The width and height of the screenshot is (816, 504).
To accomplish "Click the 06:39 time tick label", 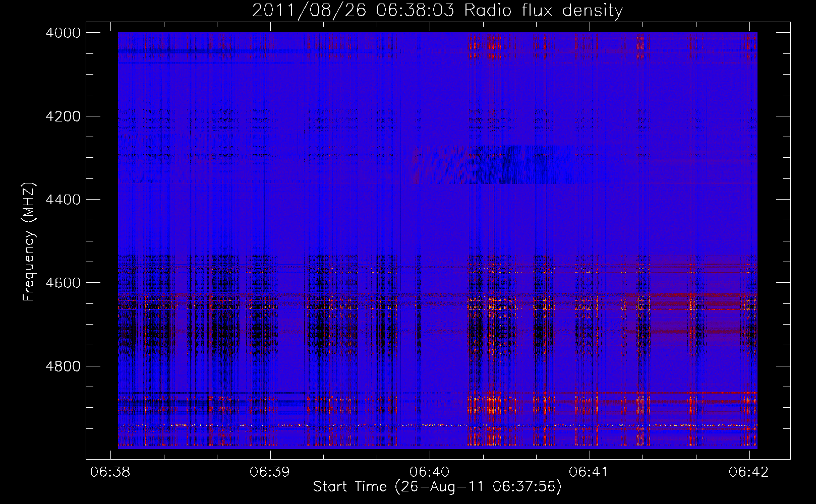I will tap(270, 472).
